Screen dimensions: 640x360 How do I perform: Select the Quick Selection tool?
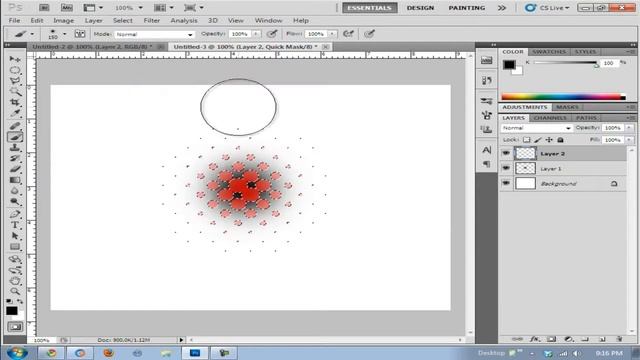pos(15,91)
